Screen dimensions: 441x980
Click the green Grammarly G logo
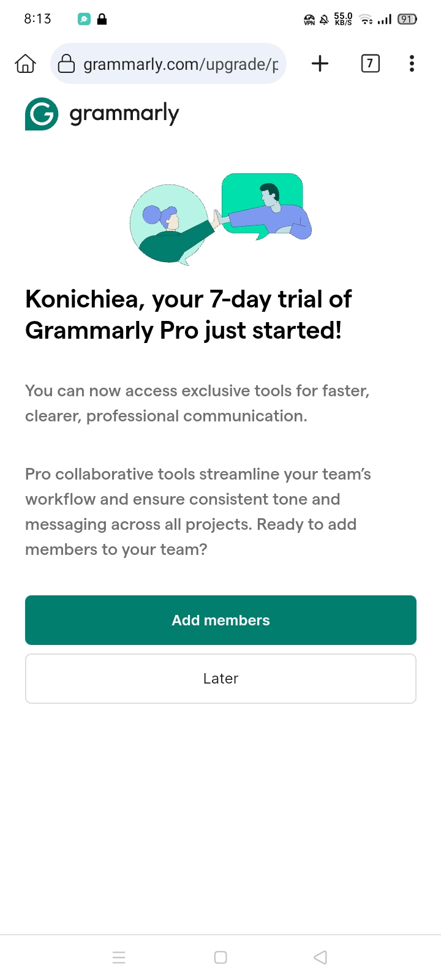click(x=42, y=114)
